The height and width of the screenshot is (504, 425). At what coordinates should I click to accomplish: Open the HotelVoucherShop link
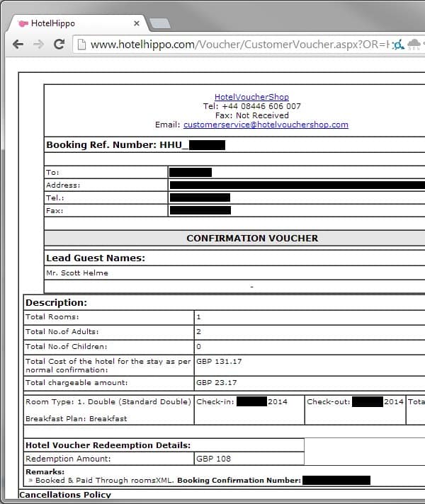tap(251, 97)
